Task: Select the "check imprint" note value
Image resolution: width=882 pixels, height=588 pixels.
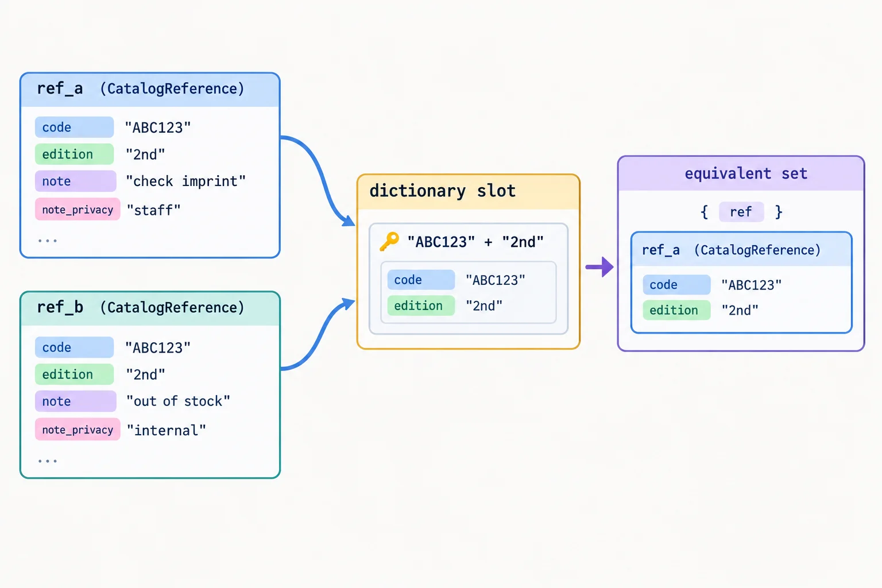Action: 186,181
